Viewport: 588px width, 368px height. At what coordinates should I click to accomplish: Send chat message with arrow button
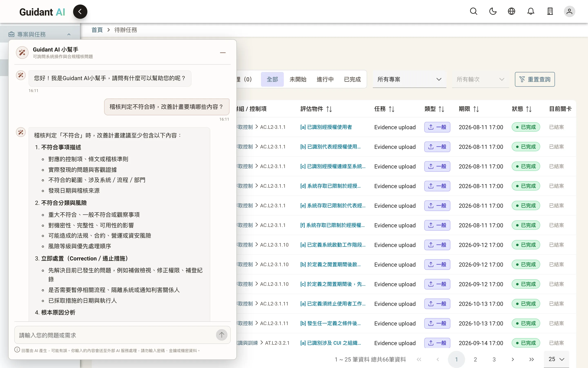[222, 335]
